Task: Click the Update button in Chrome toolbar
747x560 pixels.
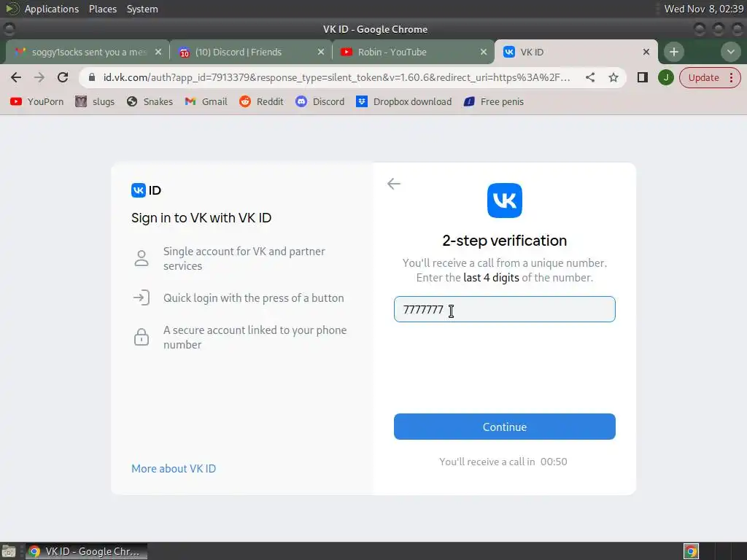Action: tap(703, 77)
